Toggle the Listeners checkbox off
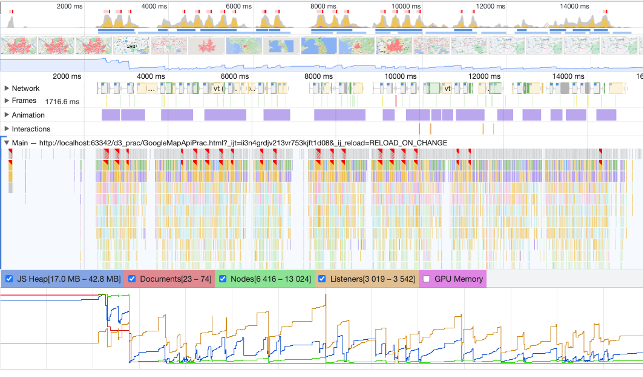The image size is (643, 377). click(x=322, y=279)
